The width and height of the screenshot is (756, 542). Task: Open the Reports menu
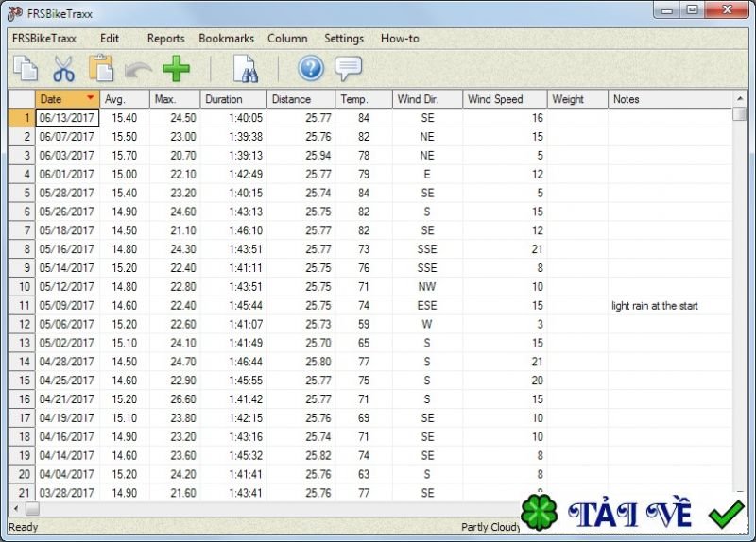click(166, 39)
